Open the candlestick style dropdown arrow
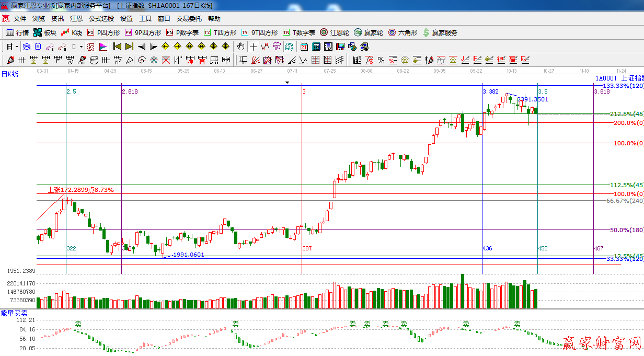644x356 pixels. tap(81, 47)
